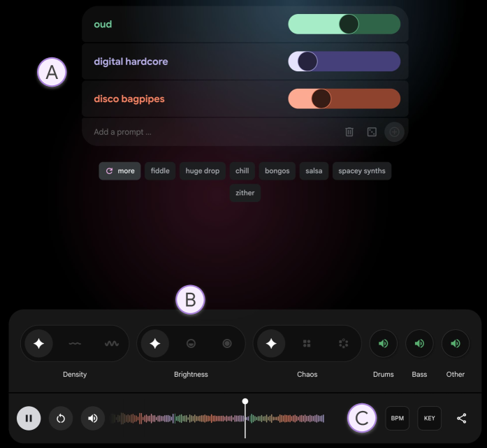The height and width of the screenshot is (448, 487).
Task: Click the more suggestions refresh button
Action: click(x=120, y=171)
